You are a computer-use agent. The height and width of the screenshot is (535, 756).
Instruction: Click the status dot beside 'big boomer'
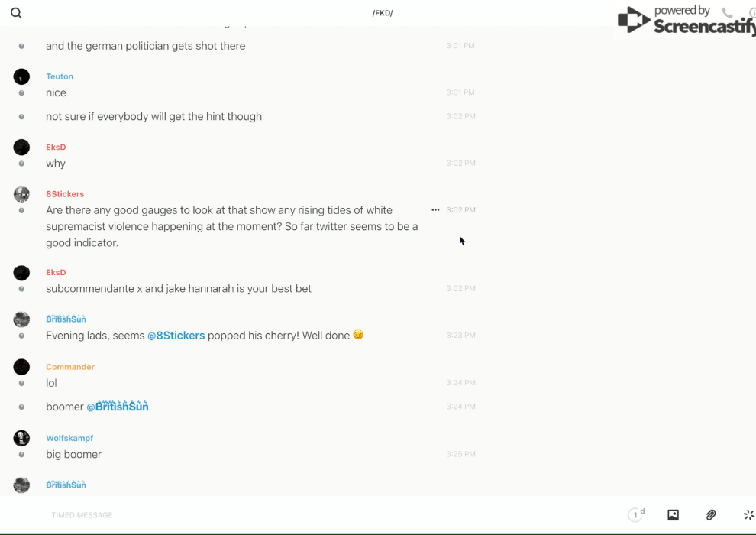[21, 455]
